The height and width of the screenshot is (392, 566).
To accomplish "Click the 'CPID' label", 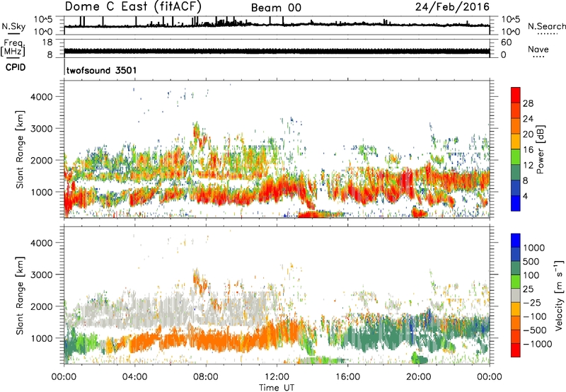I will tap(16, 67).
